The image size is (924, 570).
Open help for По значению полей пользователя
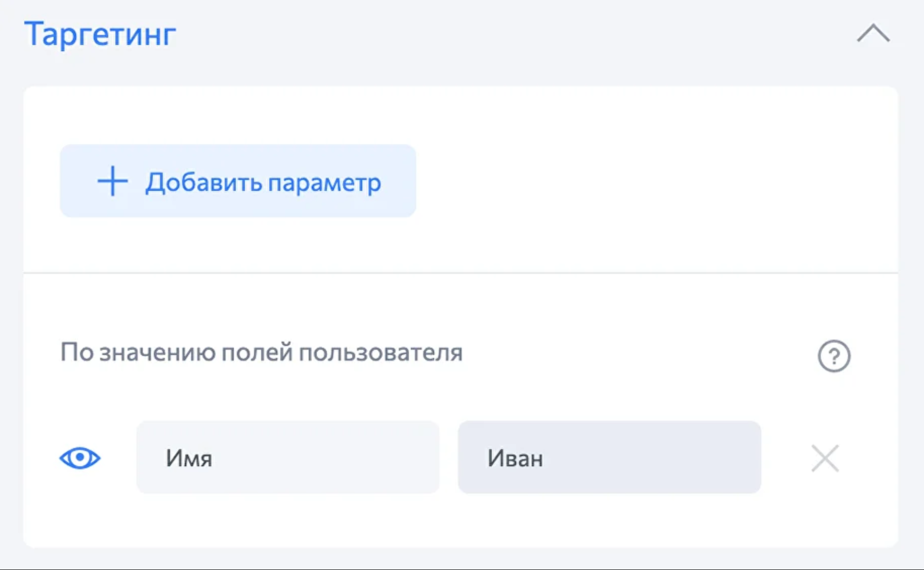click(833, 356)
